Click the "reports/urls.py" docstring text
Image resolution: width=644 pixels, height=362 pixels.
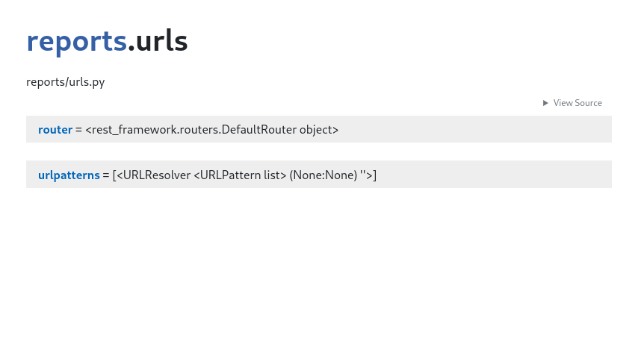66,82
